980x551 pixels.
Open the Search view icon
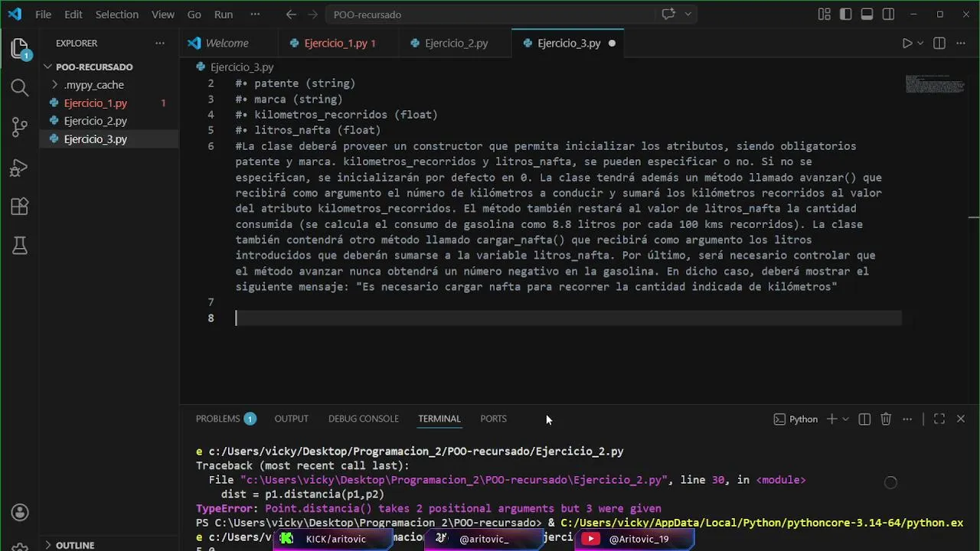tap(20, 88)
